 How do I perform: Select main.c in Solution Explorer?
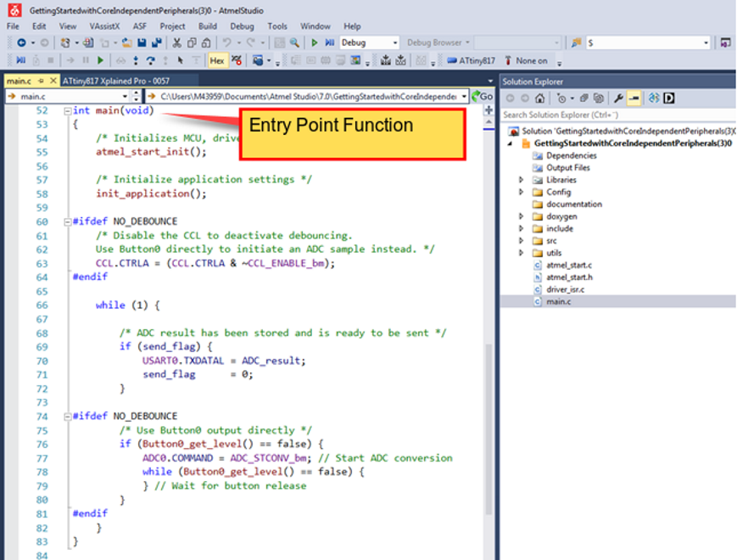click(558, 302)
